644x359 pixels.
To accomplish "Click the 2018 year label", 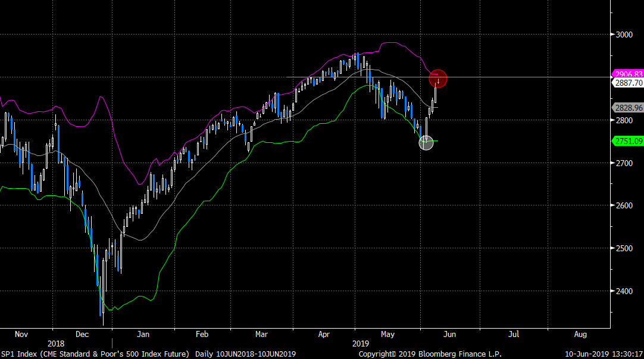I will tap(56, 344).
